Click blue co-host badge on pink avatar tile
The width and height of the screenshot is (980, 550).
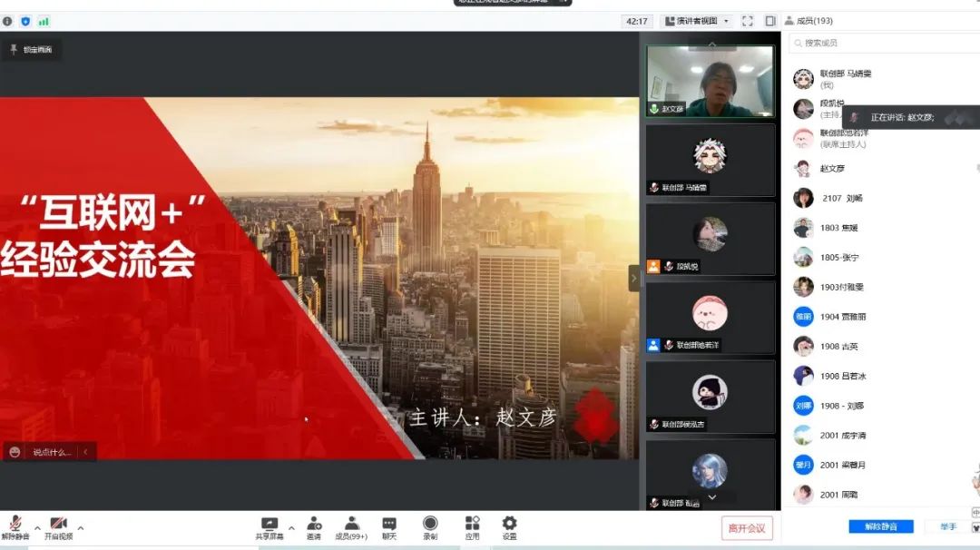coord(653,345)
